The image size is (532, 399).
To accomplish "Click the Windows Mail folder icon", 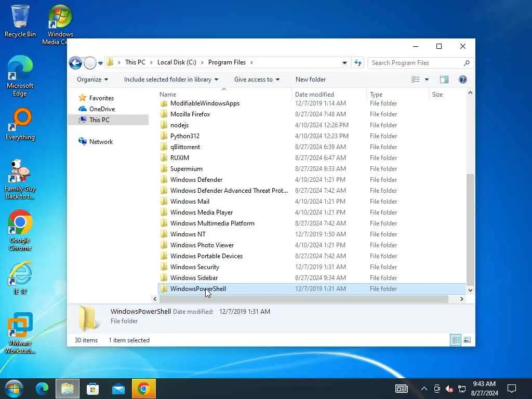I will click(164, 202).
